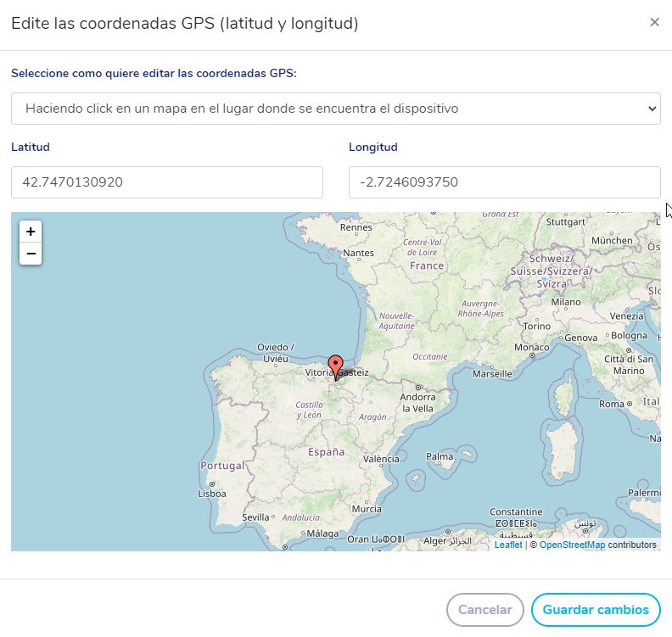This screenshot has width=672, height=637.
Task: Click the Marseille label on the map
Action: (x=492, y=374)
